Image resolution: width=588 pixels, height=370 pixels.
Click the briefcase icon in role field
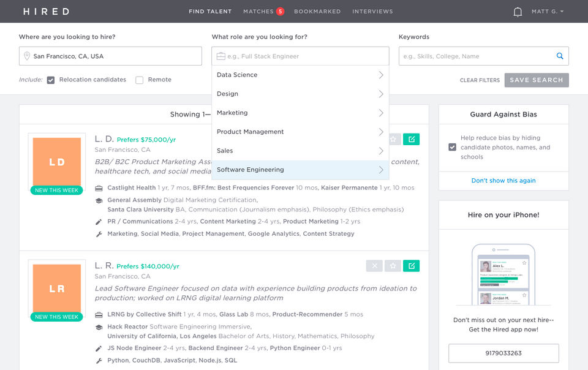pos(221,56)
